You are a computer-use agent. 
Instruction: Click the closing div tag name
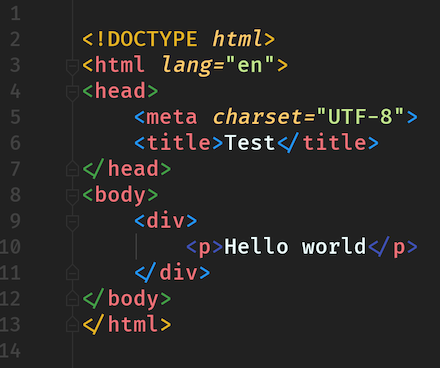(x=178, y=272)
